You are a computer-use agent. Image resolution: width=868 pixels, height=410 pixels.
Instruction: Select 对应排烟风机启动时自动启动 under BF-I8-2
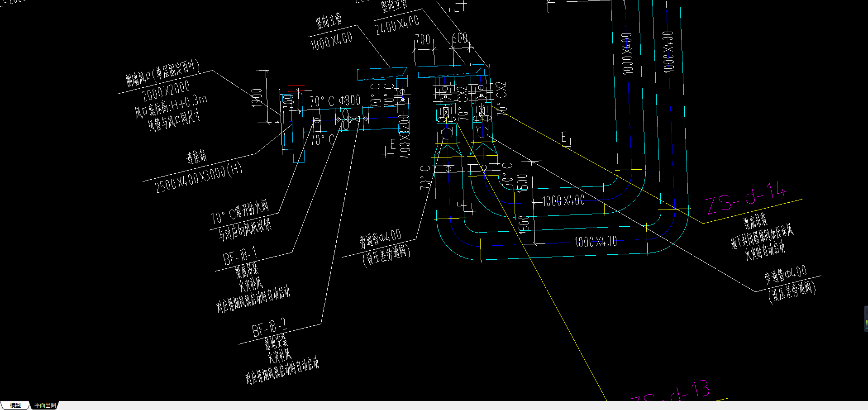point(282,371)
